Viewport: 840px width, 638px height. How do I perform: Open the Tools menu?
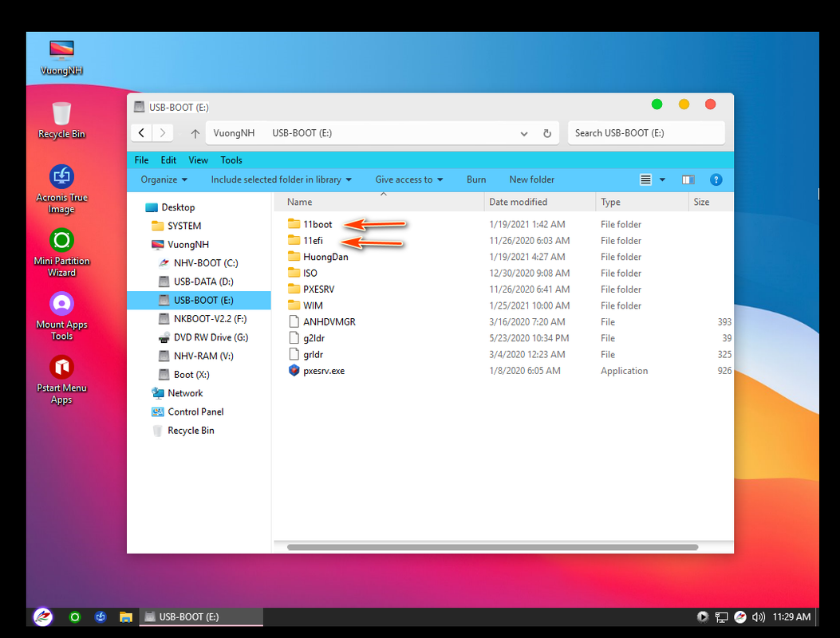[x=231, y=160]
